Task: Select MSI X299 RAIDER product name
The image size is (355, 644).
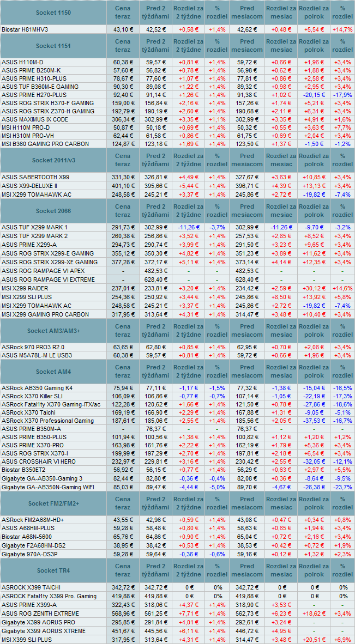Action: pyautogui.click(x=25, y=288)
